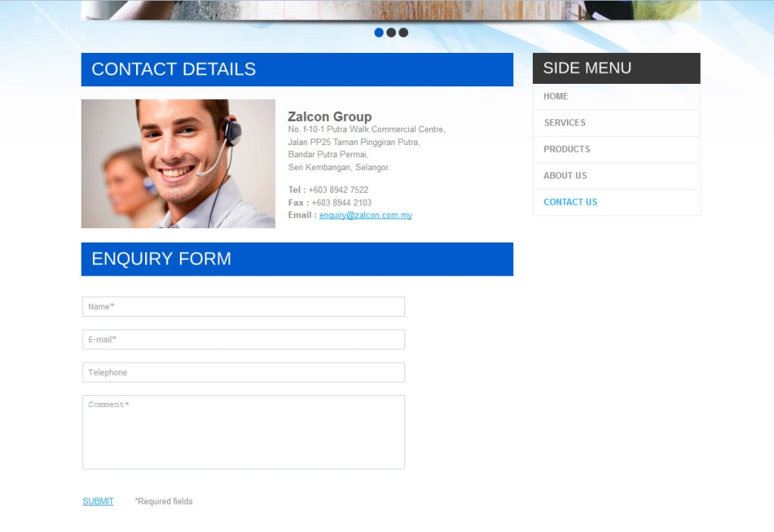Focus the Telephone input field
The height and width of the screenshot is (532, 774).
click(x=243, y=373)
